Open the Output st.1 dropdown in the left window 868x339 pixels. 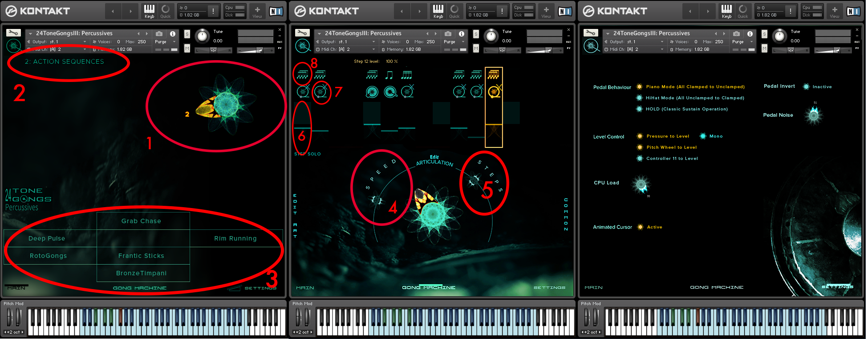57,42
